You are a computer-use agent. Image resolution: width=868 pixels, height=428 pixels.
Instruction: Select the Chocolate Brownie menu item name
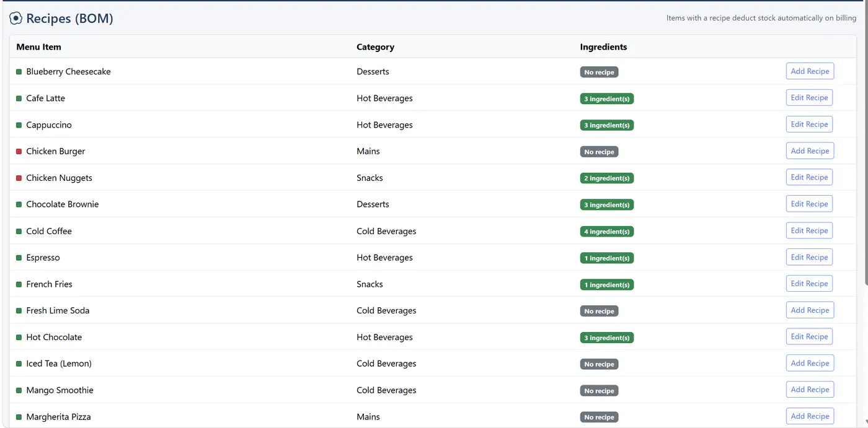point(62,204)
